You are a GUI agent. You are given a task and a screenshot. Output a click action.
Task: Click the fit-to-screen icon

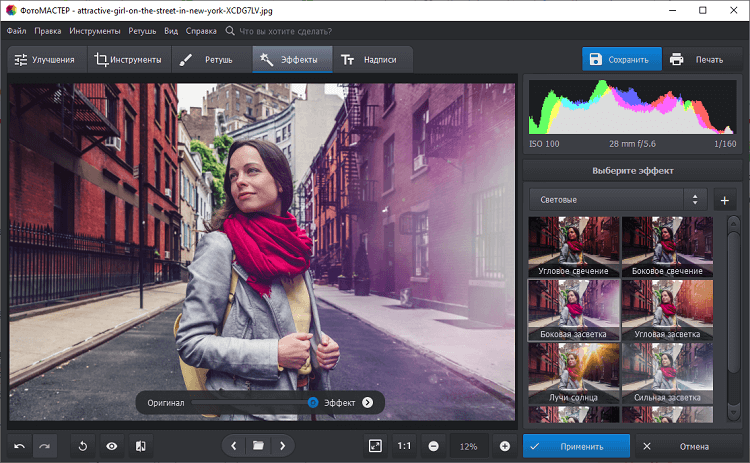(375, 446)
